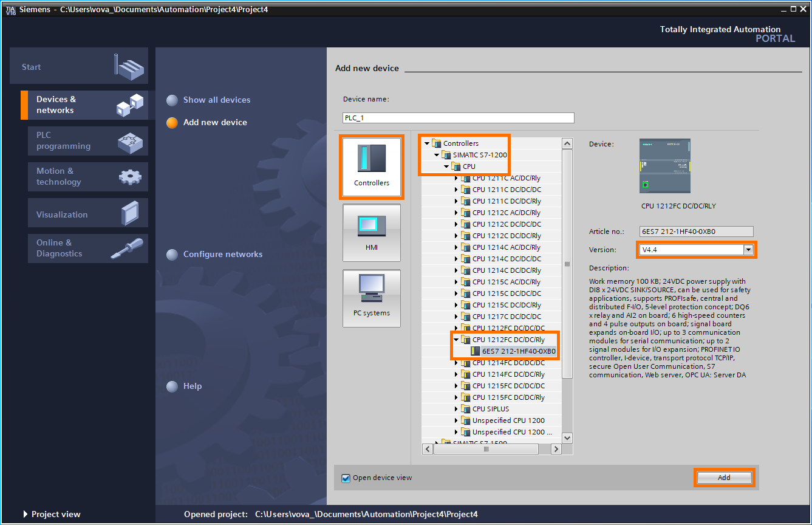
Task: Choose Show all devices option
Action: (x=208, y=100)
